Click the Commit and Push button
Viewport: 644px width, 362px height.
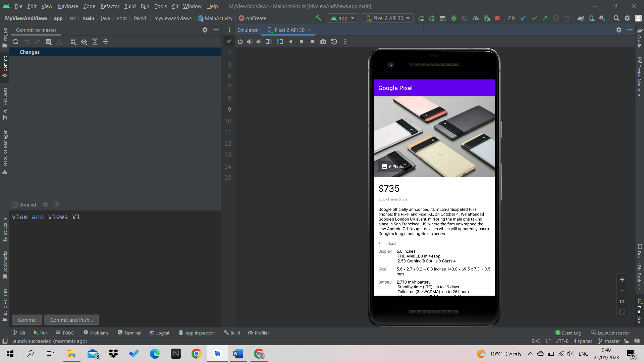[71, 320]
